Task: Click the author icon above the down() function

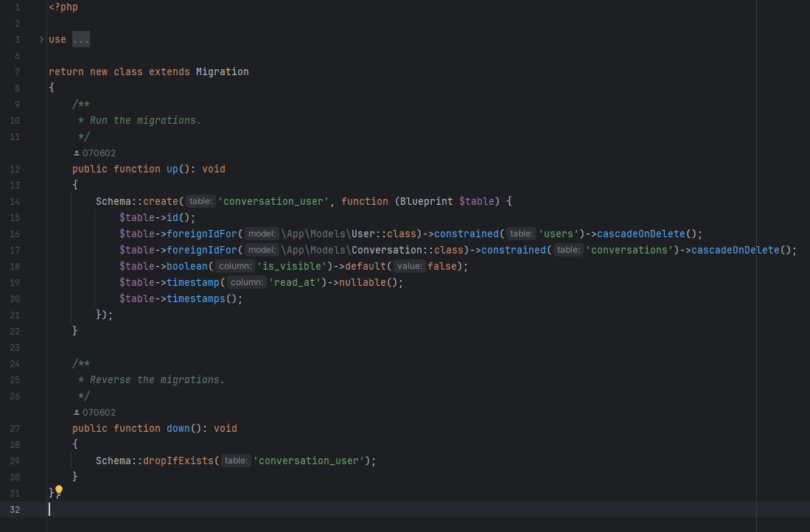Action: 77,413
